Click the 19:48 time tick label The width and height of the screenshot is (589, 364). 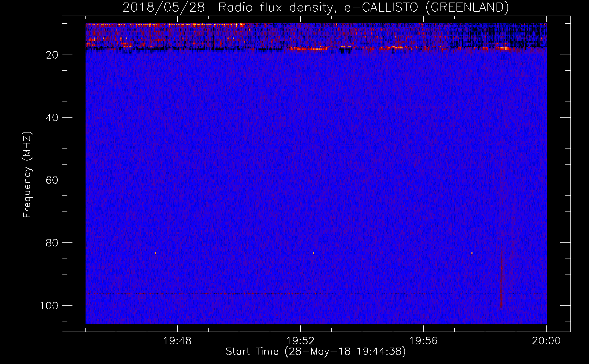[177, 341]
